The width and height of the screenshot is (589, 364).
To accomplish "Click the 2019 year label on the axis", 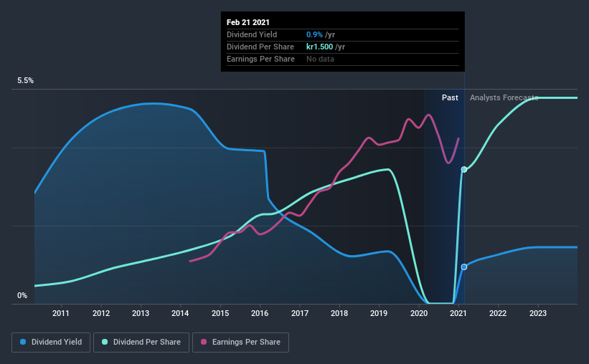I will click(x=379, y=313).
